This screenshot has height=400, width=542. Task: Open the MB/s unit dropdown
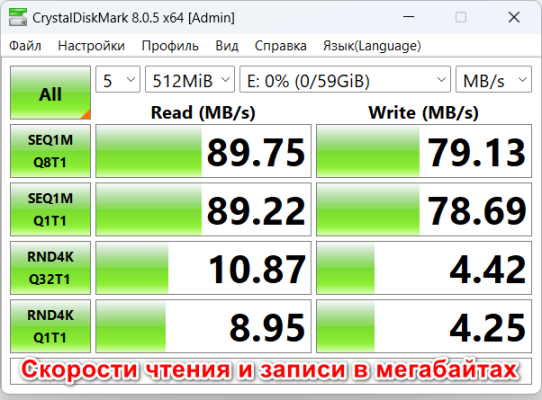coord(494,80)
